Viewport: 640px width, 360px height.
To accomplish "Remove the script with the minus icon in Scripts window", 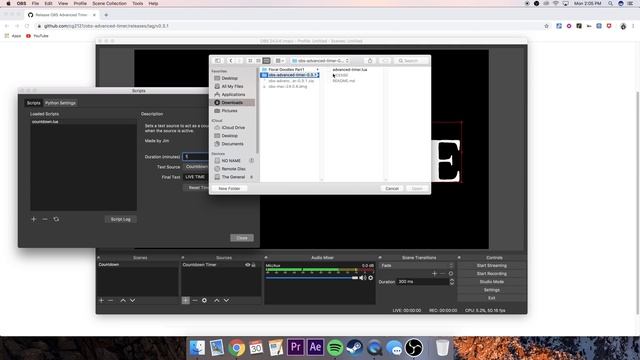I will click(x=45, y=219).
